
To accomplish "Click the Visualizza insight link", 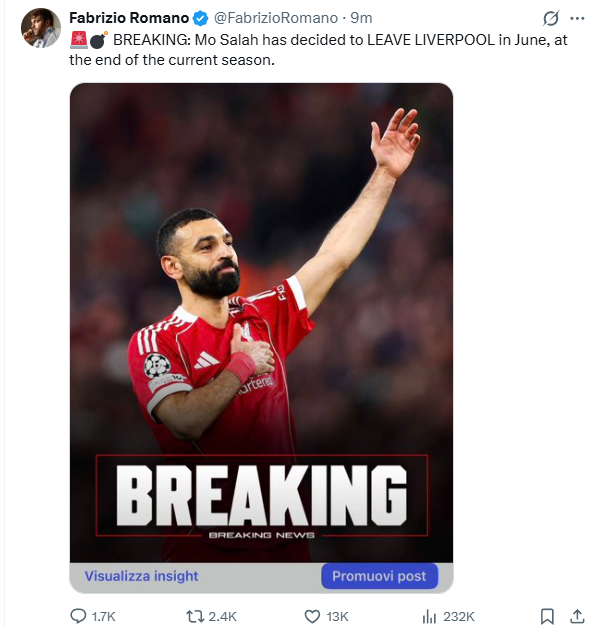I will [x=141, y=576].
